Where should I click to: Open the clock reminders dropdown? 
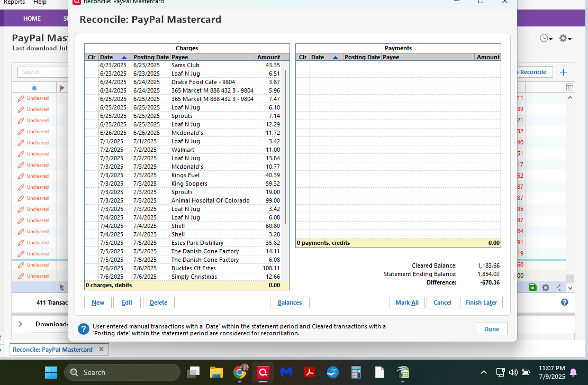point(546,38)
